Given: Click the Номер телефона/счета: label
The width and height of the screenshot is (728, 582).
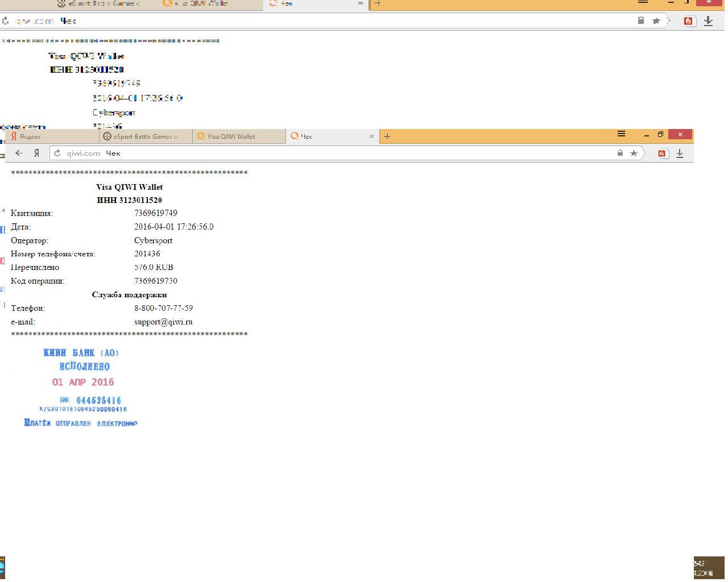Looking at the screenshot, I should pyautogui.click(x=53, y=254).
